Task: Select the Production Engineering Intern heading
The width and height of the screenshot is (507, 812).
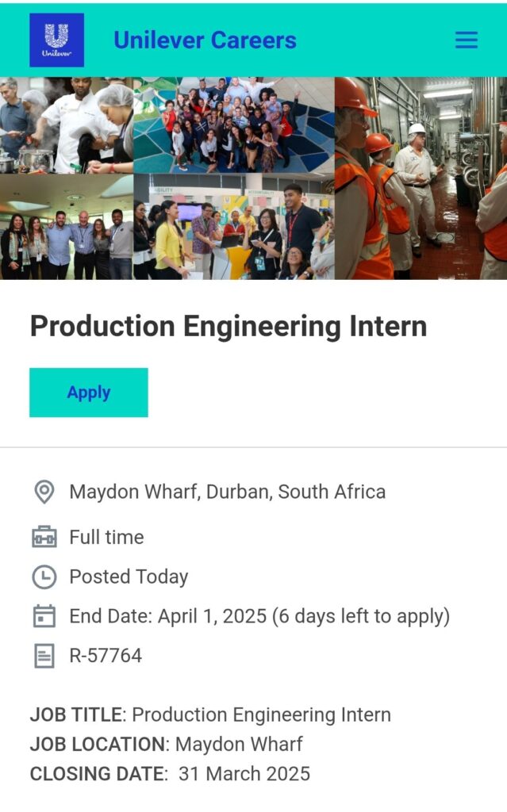Action: tap(229, 327)
